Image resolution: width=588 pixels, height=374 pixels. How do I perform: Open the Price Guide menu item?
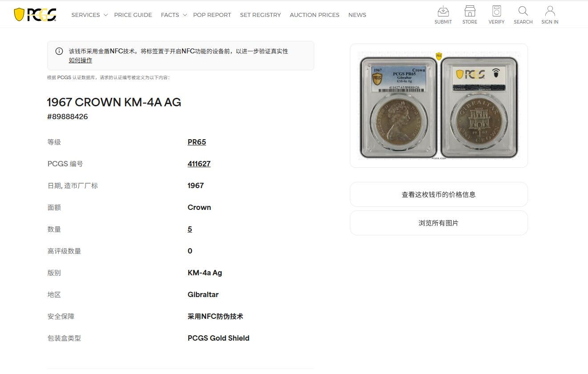click(x=133, y=15)
